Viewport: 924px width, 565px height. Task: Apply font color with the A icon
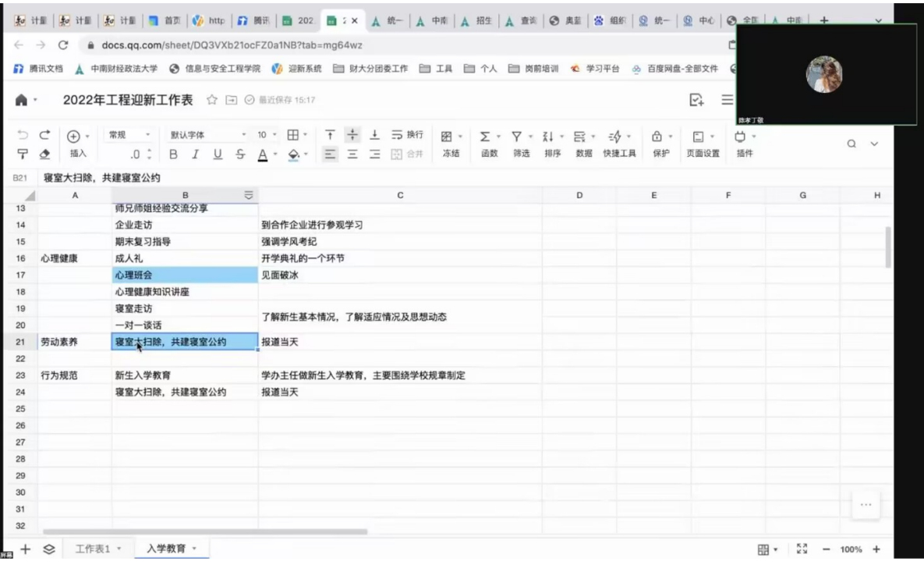[262, 155]
